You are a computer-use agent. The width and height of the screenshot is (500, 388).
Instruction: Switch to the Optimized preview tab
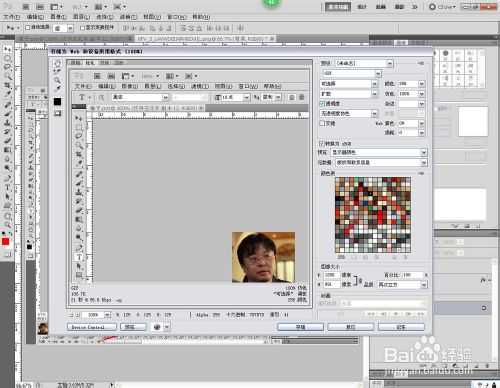[90, 63]
